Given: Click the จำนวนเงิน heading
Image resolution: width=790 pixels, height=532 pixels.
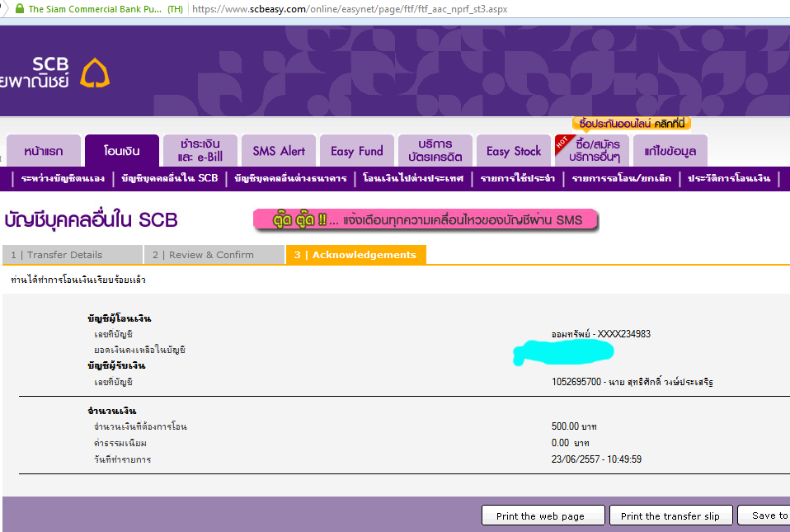Looking at the screenshot, I should click(111, 411).
